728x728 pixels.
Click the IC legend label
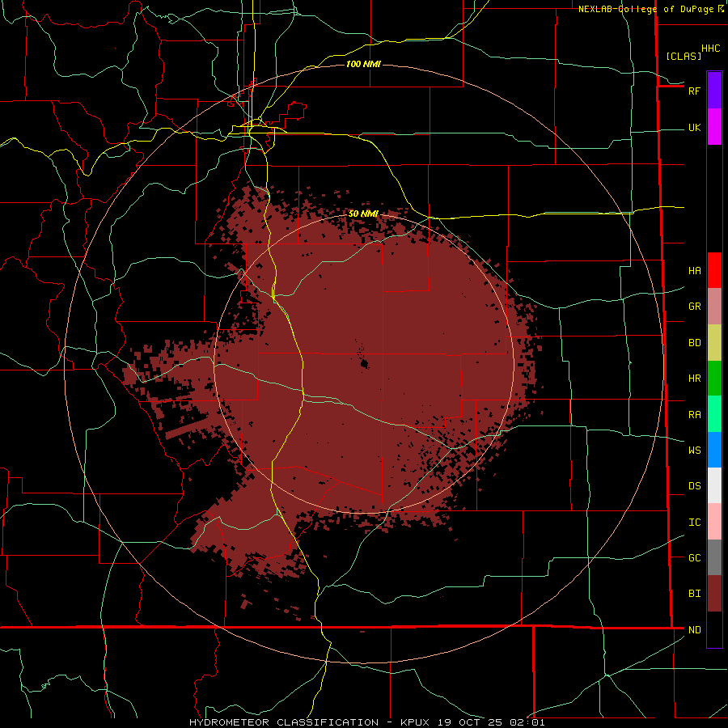click(x=694, y=523)
